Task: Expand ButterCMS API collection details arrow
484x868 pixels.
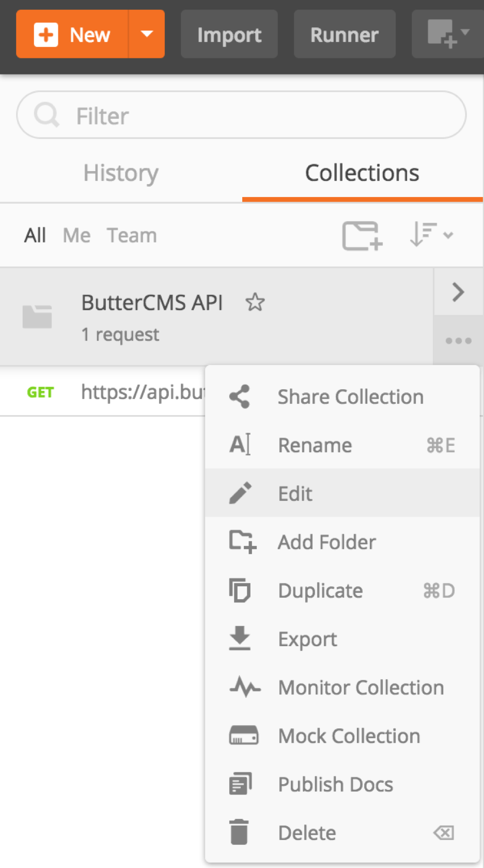Action: (458, 292)
